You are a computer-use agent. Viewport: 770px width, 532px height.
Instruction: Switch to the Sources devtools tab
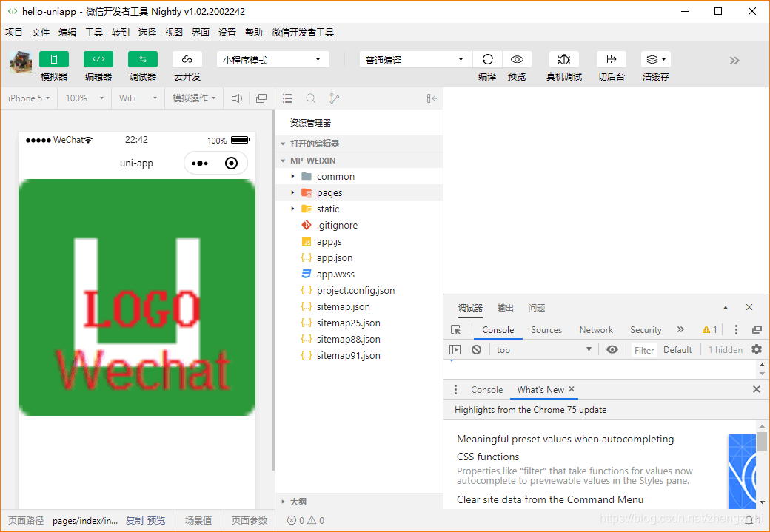pyautogui.click(x=546, y=330)
